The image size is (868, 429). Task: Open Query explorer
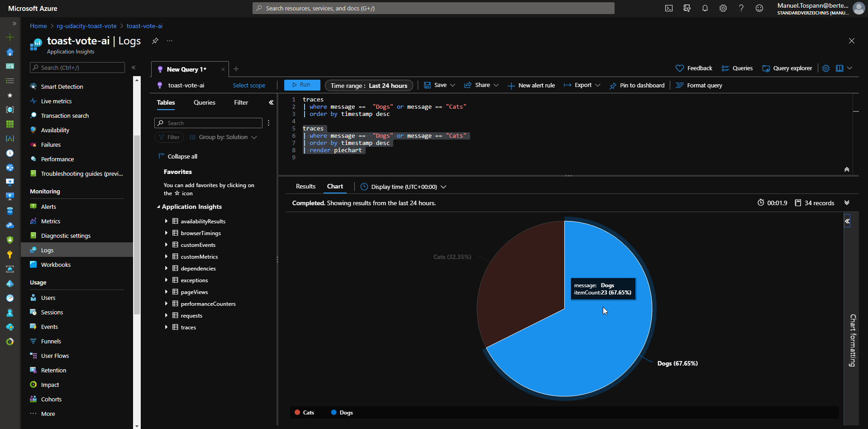click(x=787, y=68)
